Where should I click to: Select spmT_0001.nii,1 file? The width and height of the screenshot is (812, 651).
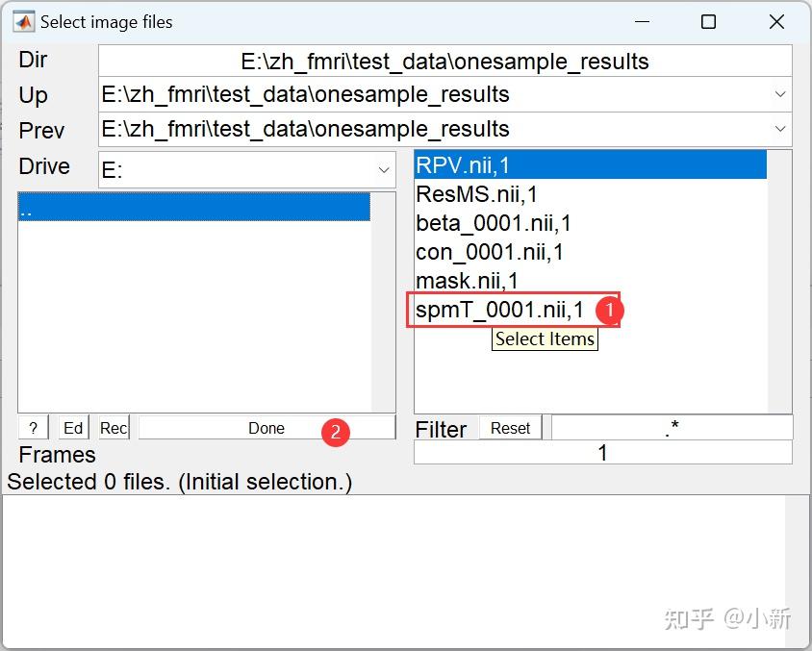point(499,311)
